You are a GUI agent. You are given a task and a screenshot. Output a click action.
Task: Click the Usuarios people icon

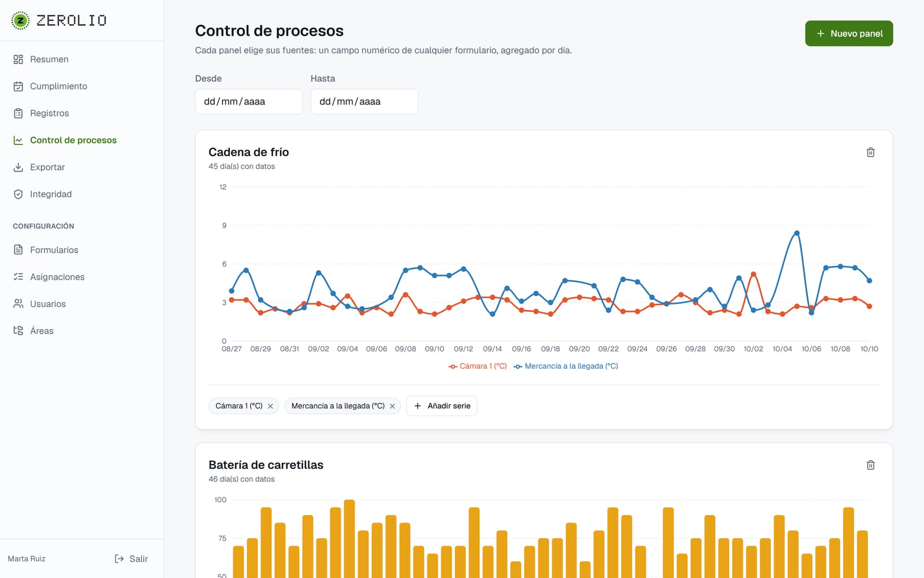point(18,303)
